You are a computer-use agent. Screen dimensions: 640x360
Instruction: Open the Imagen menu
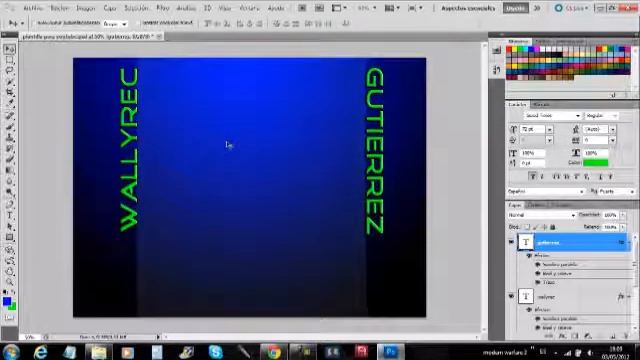pos(86,8)
